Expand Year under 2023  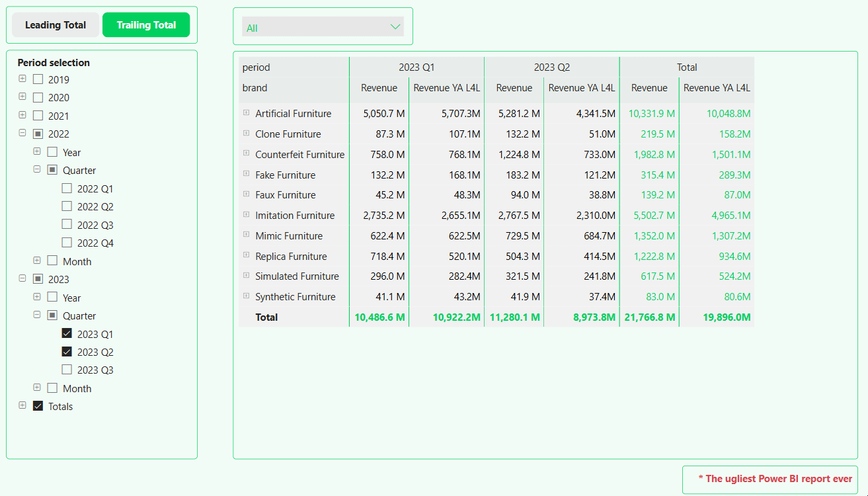[x=37, y=297]
